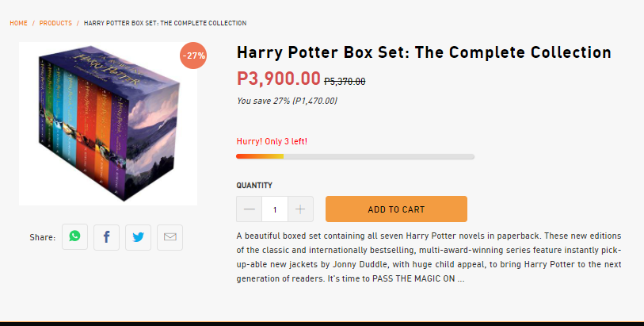Image resolution: width=644 pixels, height=326 pixels.
Task: Click the 'You save 27%' text
Action: coord(287,101)
